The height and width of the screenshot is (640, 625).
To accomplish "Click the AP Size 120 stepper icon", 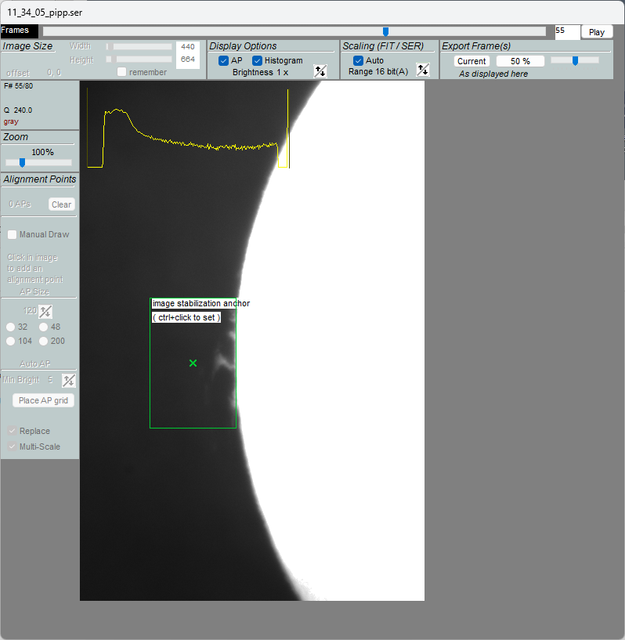I will coord(45,312).
